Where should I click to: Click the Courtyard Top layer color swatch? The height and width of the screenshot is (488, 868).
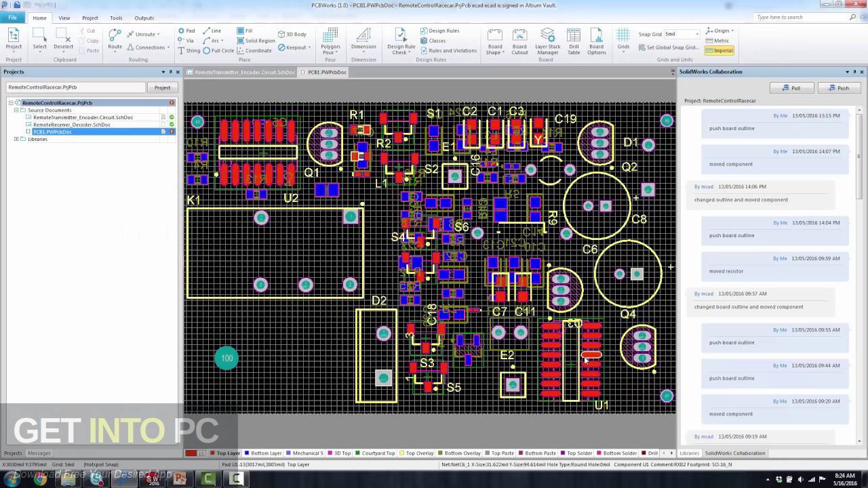pos(357,453)
